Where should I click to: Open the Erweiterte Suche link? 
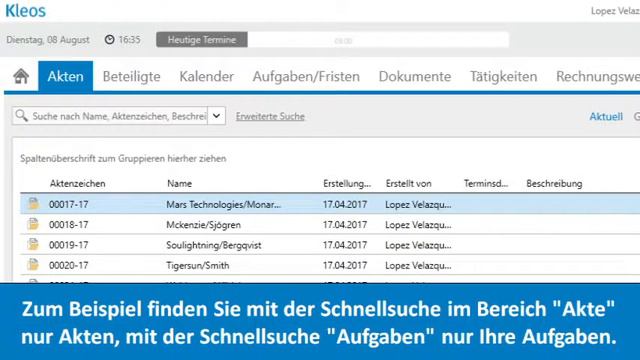click(270, 116)
